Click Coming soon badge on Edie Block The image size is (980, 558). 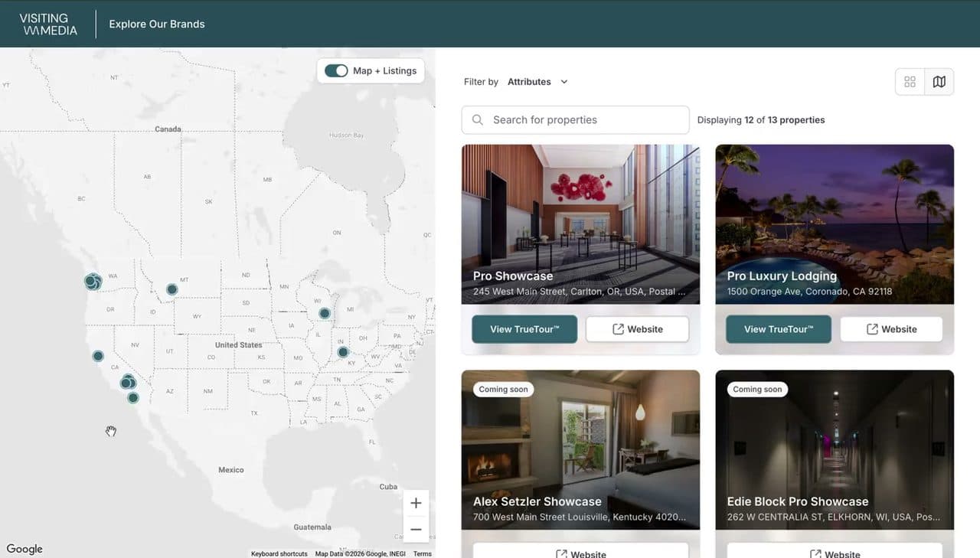tap(757, 389)
